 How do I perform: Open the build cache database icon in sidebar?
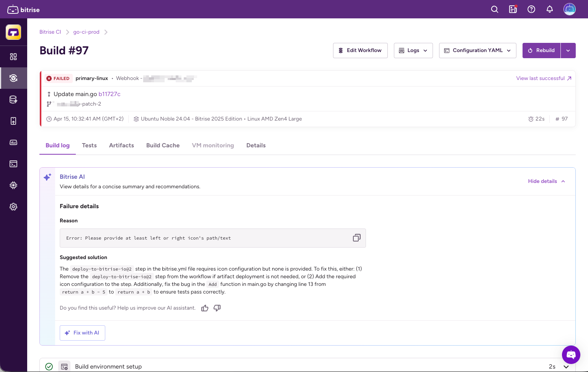pyautogui.click(x=13, y=100)
